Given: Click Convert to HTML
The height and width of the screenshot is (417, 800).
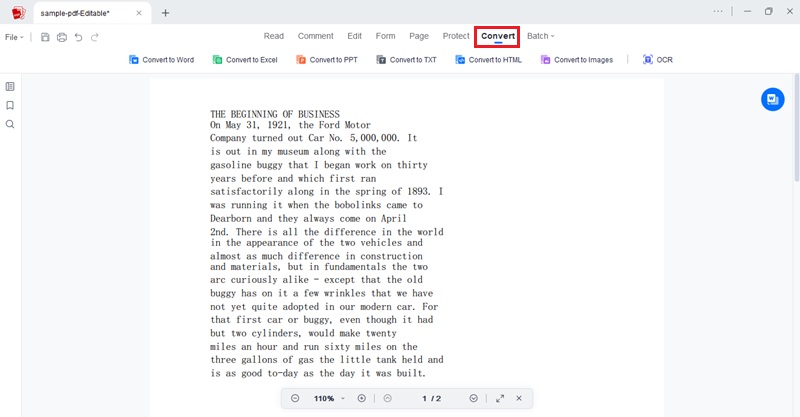Looking at the screenshot, I should click(x=488, y=60).
